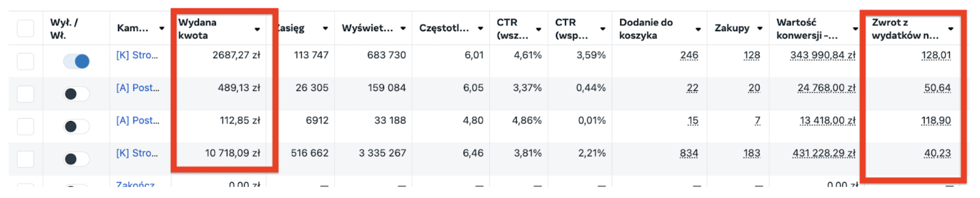Tick checkbox for campaign spending 2687,27 zł
This screenshot has height=198, width=980.
(26, 61)
